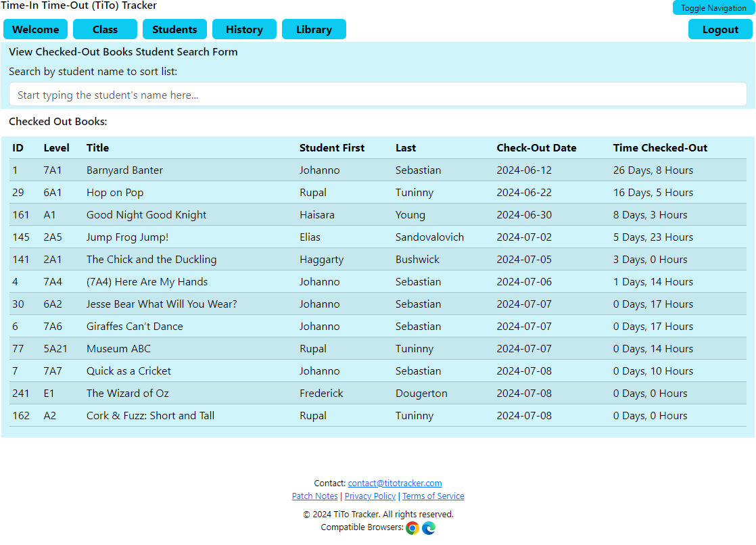Image resolution: width=756 pixels, height=545 pixels.
Task: Toggle Navigation button at top right
Action: click(x=713, y=8)
